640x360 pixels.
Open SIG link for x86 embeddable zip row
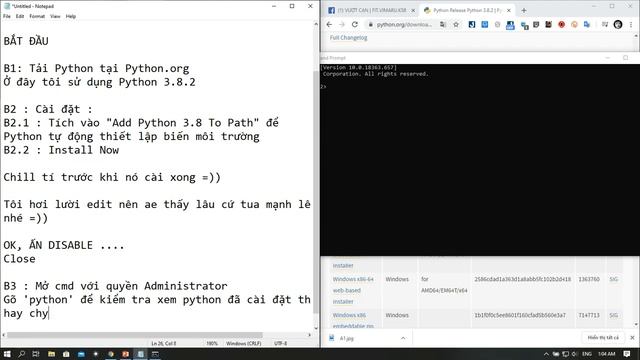point(613,315)
